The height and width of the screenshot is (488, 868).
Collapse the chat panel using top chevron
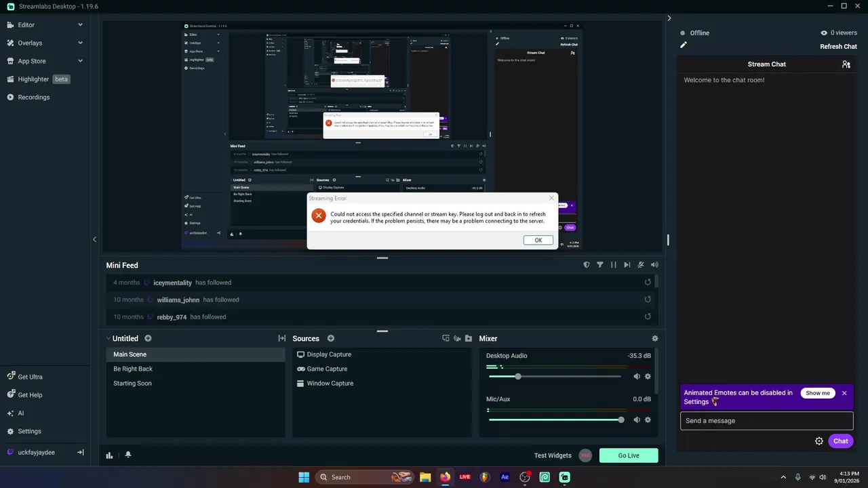669,18
